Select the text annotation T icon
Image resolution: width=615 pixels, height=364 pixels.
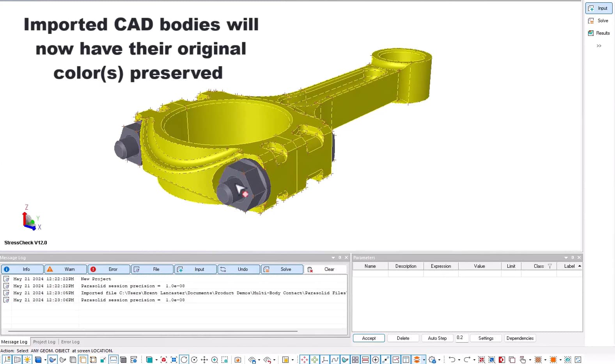tap(406, 360)
